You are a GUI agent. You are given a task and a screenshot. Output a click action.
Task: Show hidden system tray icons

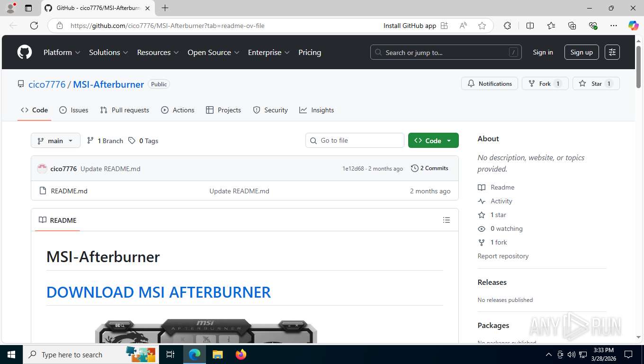[x=549, y=355]
